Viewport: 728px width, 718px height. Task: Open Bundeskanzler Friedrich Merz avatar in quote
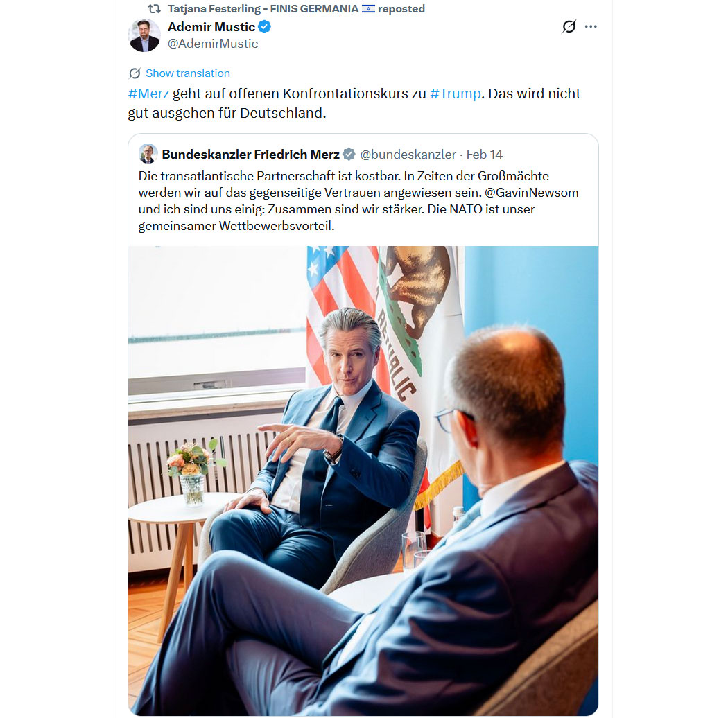tap(148, 154)
